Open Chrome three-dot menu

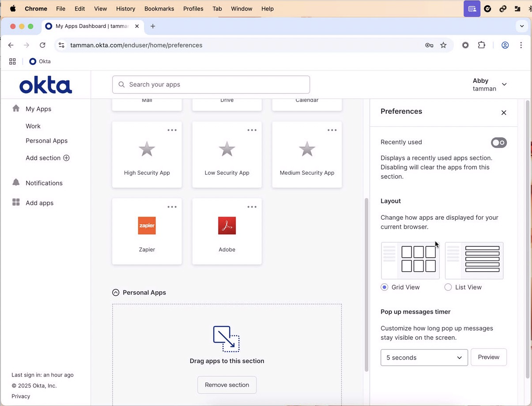click(521, 45)
